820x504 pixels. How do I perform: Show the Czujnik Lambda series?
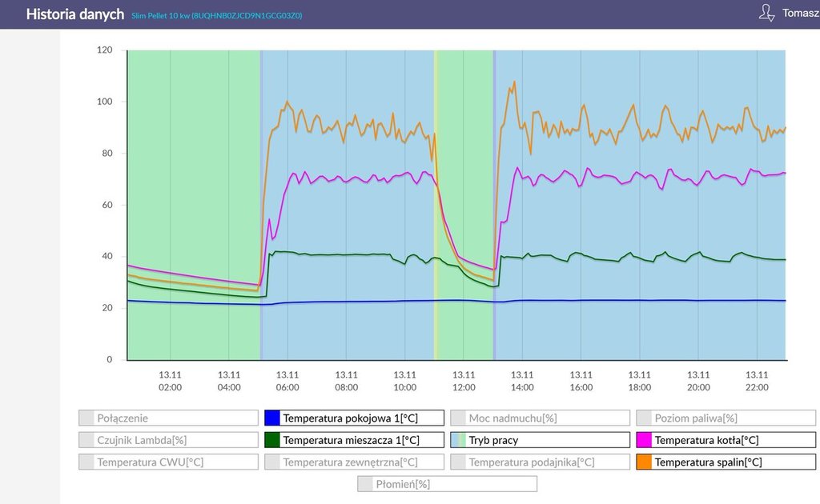[x=168, y=440]
